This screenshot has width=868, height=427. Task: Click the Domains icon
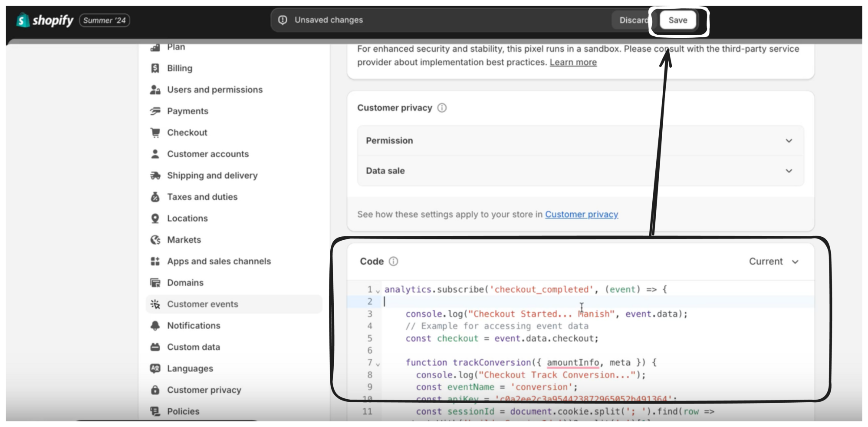pos(155,283)
